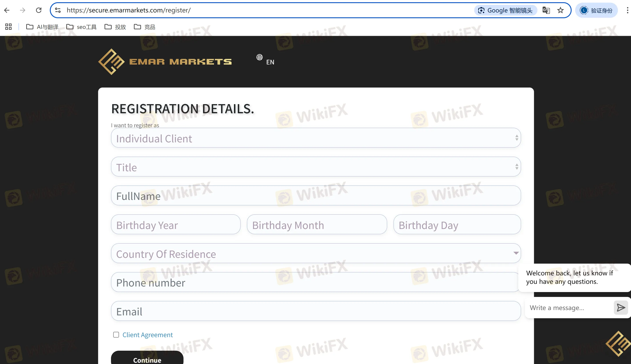The image size is (631, 364).
Task: Click Google 智能镜头 lens button
Action: click(x=506, y=10)
